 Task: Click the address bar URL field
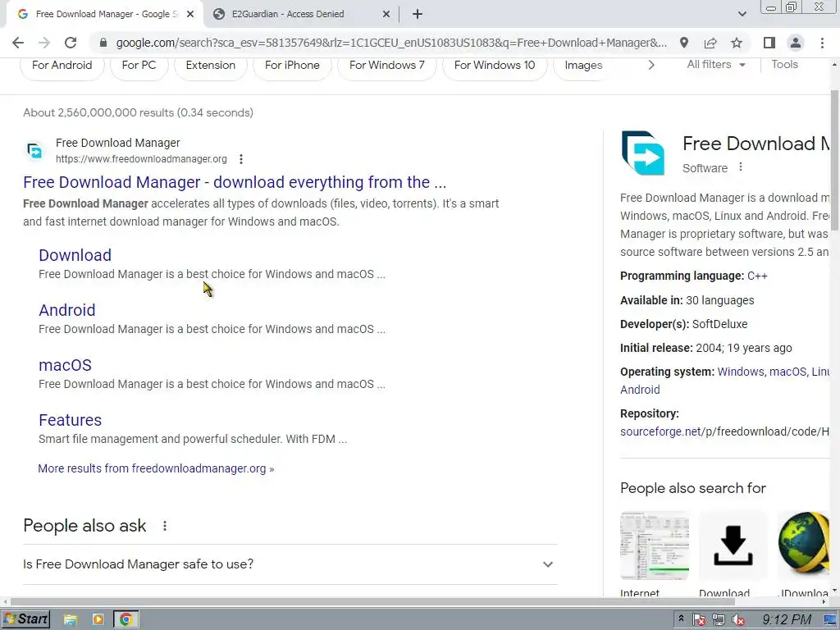click(x=391, y=43)
